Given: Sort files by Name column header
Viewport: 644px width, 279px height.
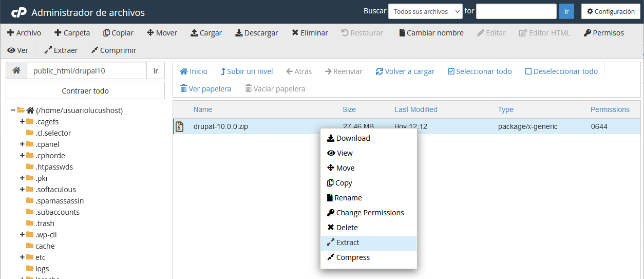Looking at the screenshot, I should click(203, 109).
